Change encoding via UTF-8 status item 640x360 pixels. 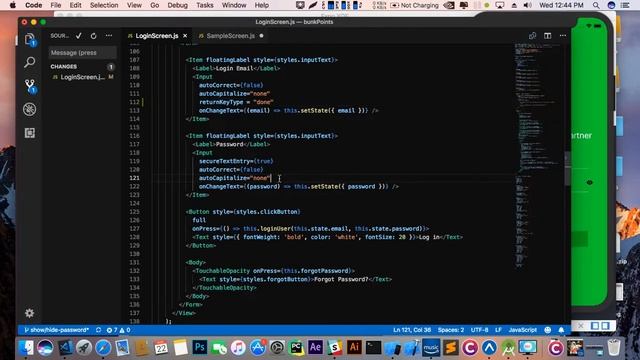click(x=479, y=330)
